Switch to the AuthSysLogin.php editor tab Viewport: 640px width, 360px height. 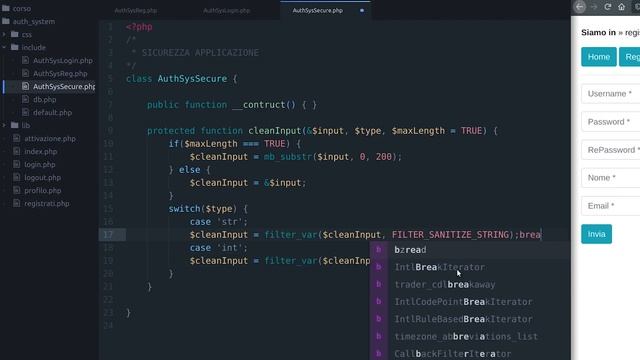pos(227,11)
